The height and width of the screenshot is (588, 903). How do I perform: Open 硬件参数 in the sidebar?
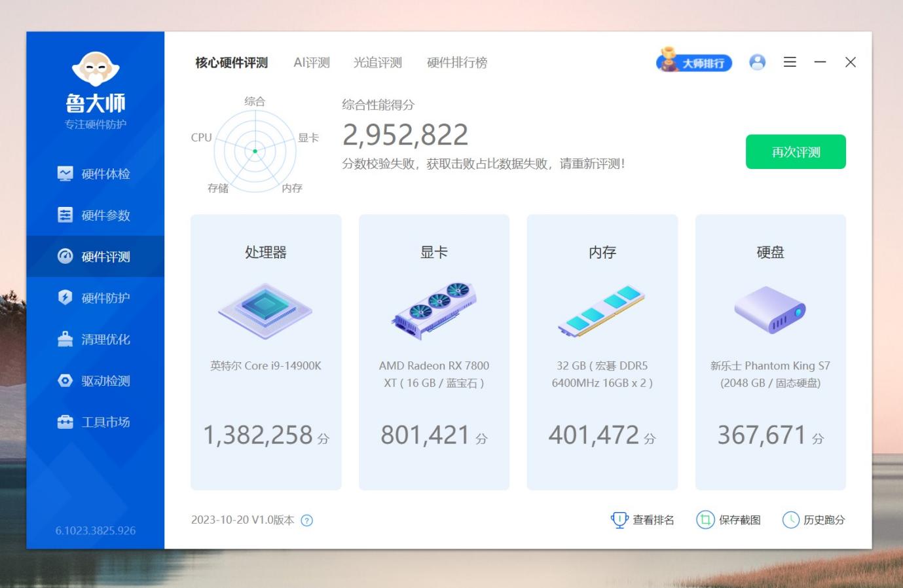(x=95, y=215)
